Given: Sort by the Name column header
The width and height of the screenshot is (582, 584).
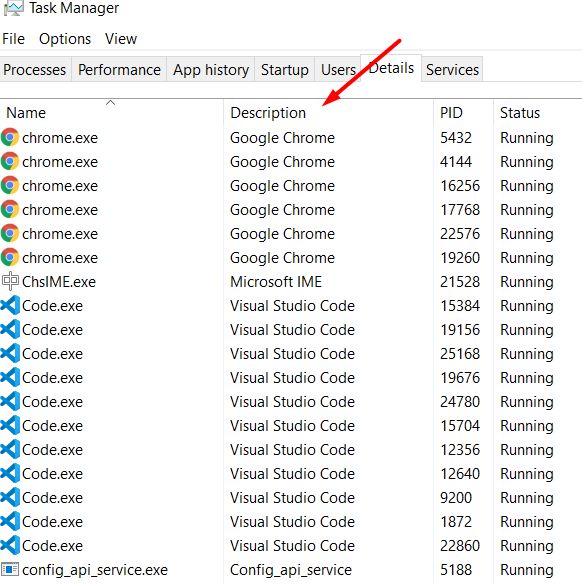Looking at the screenshot, I should 112,112.
